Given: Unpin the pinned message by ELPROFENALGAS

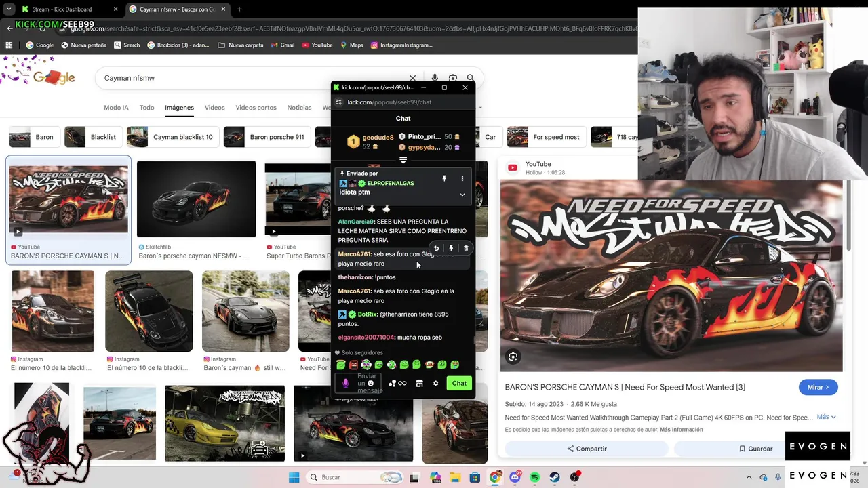Looking at the screenshot, I should pyautogui.click(x=444, y=178).
